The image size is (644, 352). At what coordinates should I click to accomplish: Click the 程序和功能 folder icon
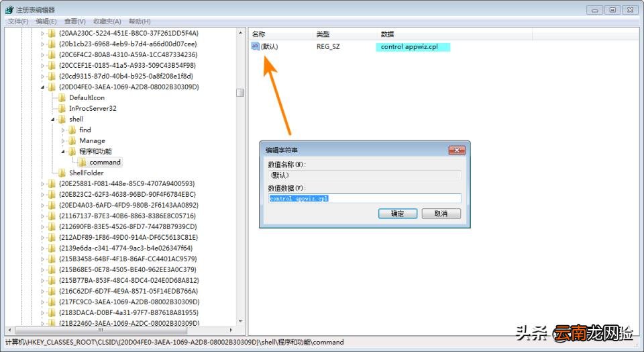(x=72, y=151)
